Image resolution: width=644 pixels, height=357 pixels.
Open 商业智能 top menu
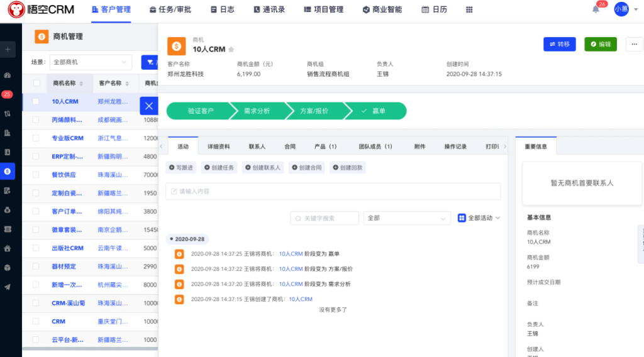tap(382, 9)
